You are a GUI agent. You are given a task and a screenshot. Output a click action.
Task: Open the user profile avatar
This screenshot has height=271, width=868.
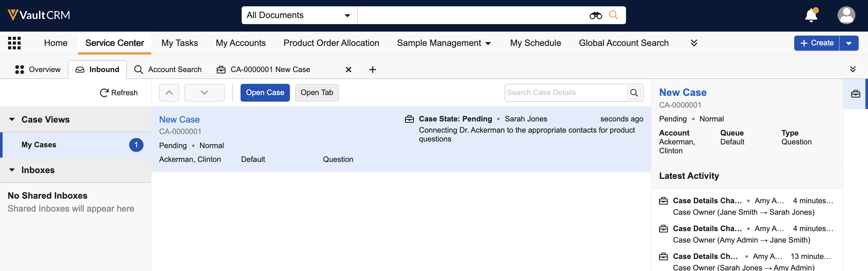pyautogui.click(x=846, y=15)
